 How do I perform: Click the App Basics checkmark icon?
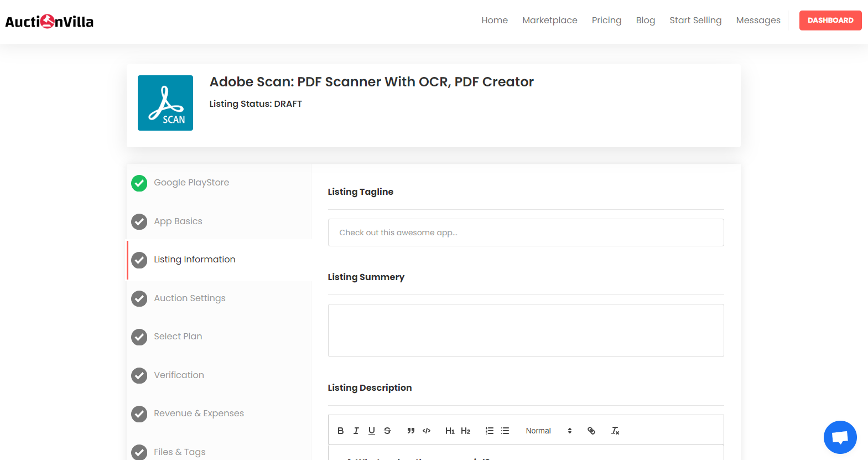(x=139, y=221)
